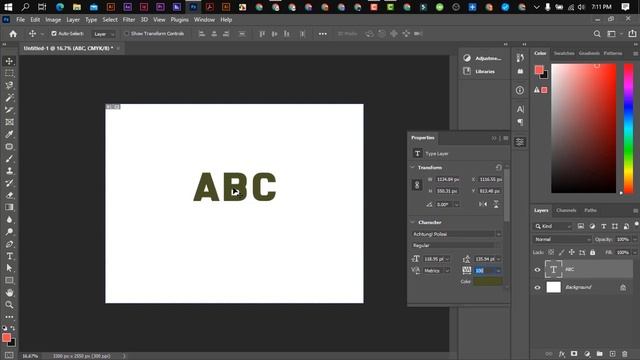Toggle the type layer filter

tap(604, 226)
